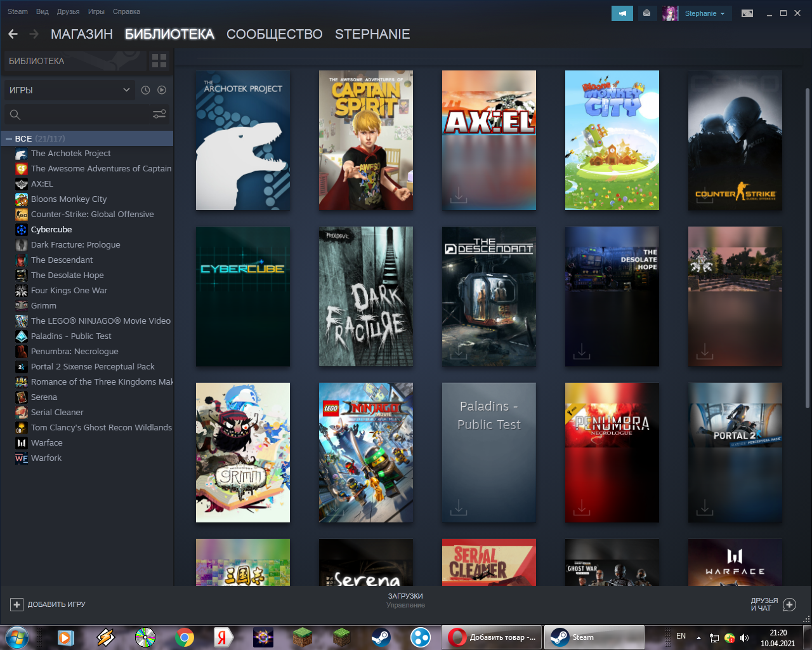Click the recent activity clock icon
The height and width of the screenshot is (650, 812).
145,90
